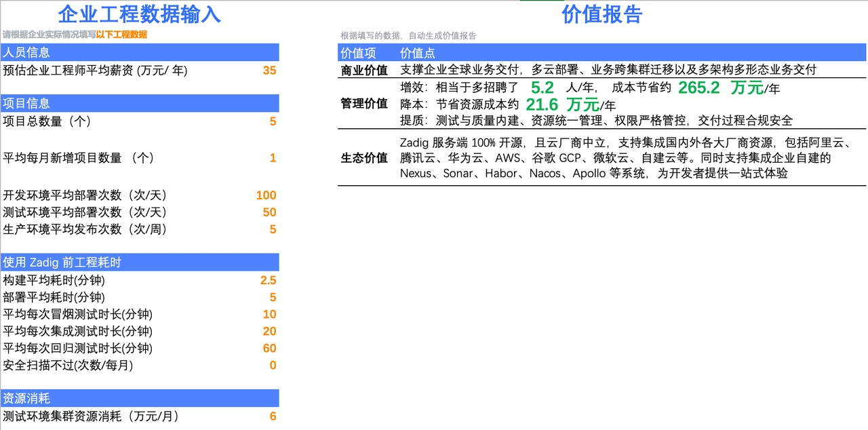This screenshot has height=430, width=868.
Task: Select integration test duration value 20
Action: (x=269, y=331)
